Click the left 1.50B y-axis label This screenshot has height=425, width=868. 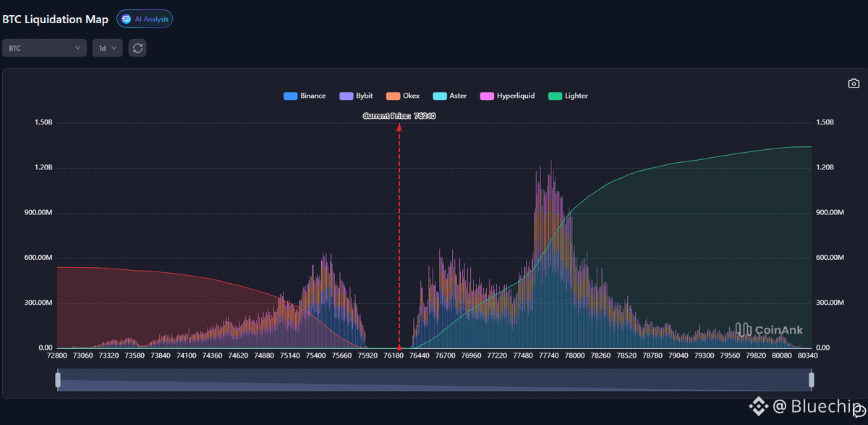point(43,122)
